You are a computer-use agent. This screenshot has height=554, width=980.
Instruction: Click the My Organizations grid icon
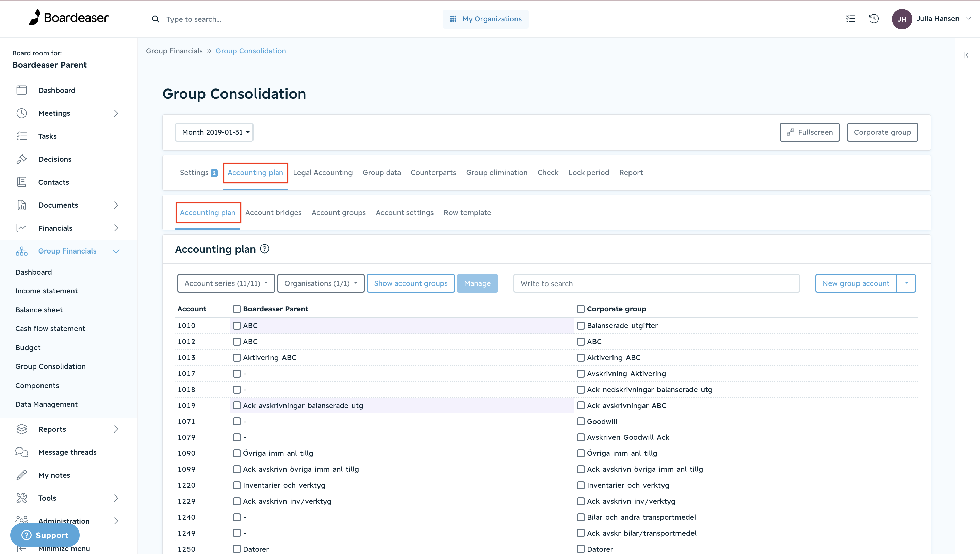pos(453,19)
